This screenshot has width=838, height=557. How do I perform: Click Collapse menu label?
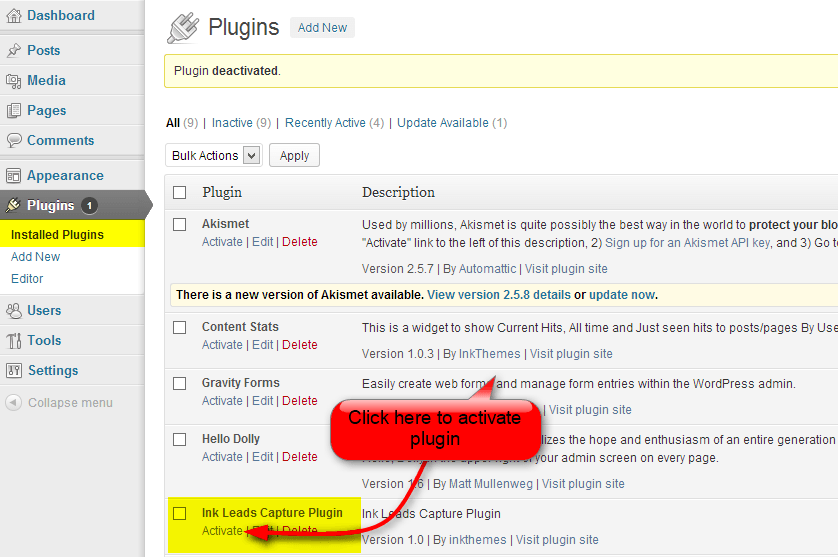tap(71, 403)
